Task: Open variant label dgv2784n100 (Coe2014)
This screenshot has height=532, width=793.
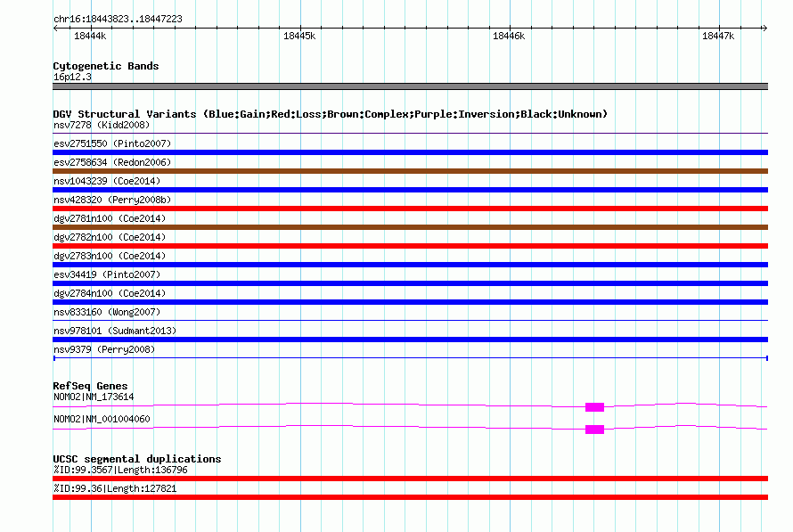Action: [x=110, y=293]
